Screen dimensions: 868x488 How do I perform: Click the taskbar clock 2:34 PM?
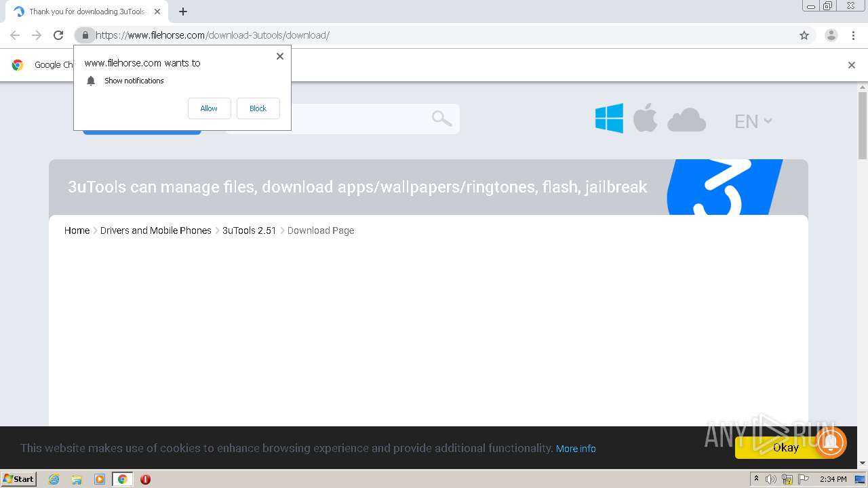click(833, 479)
